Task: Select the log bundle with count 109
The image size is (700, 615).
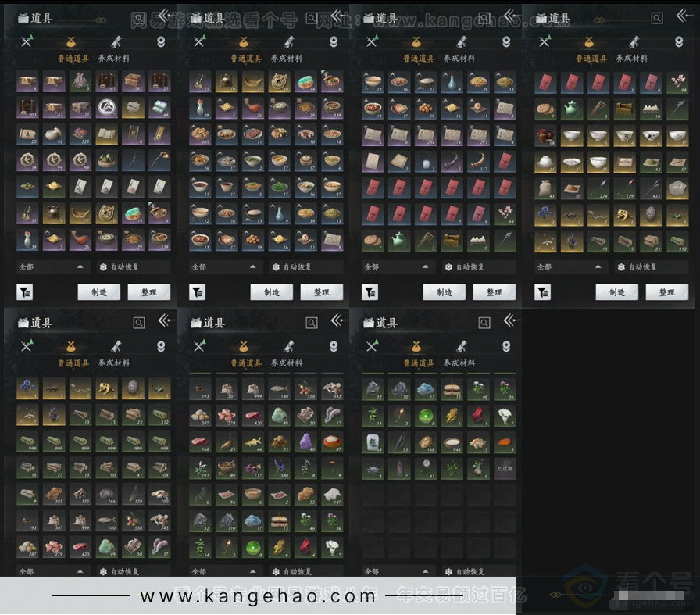Action: (159, 468)
